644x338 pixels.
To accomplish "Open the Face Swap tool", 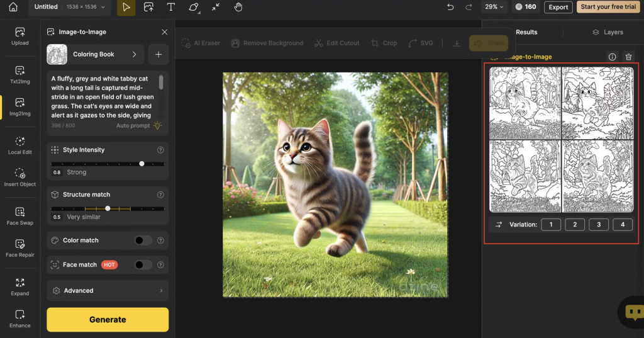I will pos(19,215).
